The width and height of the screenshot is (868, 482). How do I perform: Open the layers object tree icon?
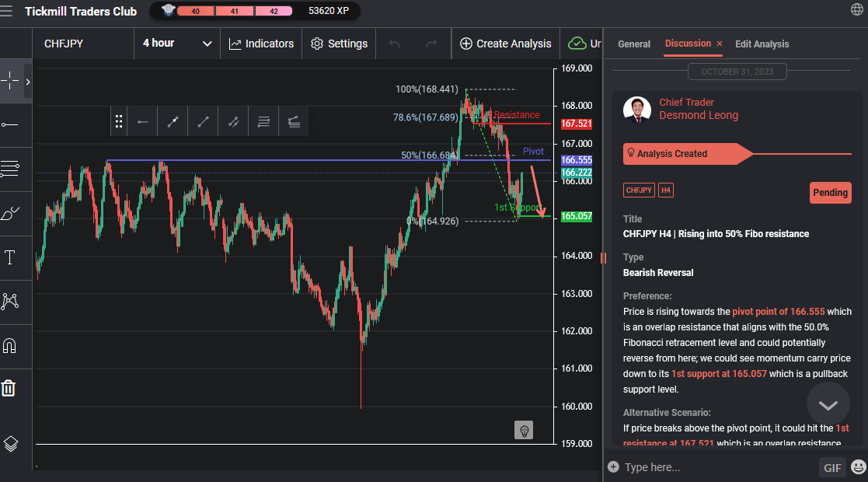click(11, 443)
